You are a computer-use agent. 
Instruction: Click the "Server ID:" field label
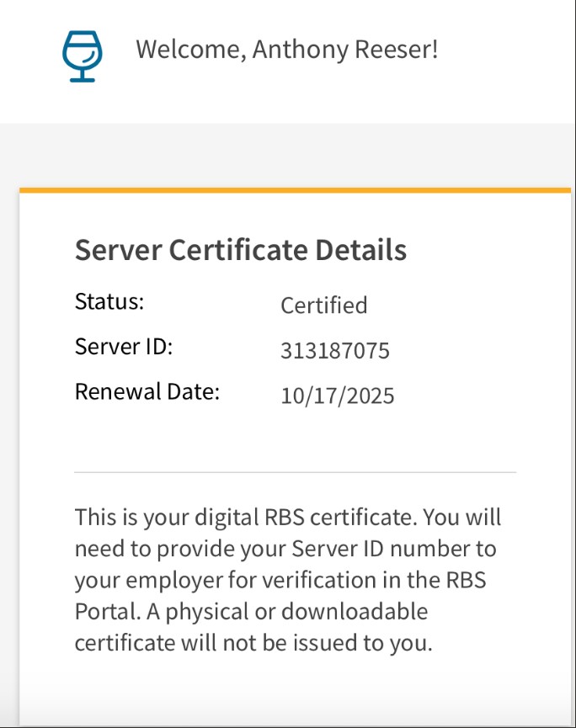pos(123,346)
